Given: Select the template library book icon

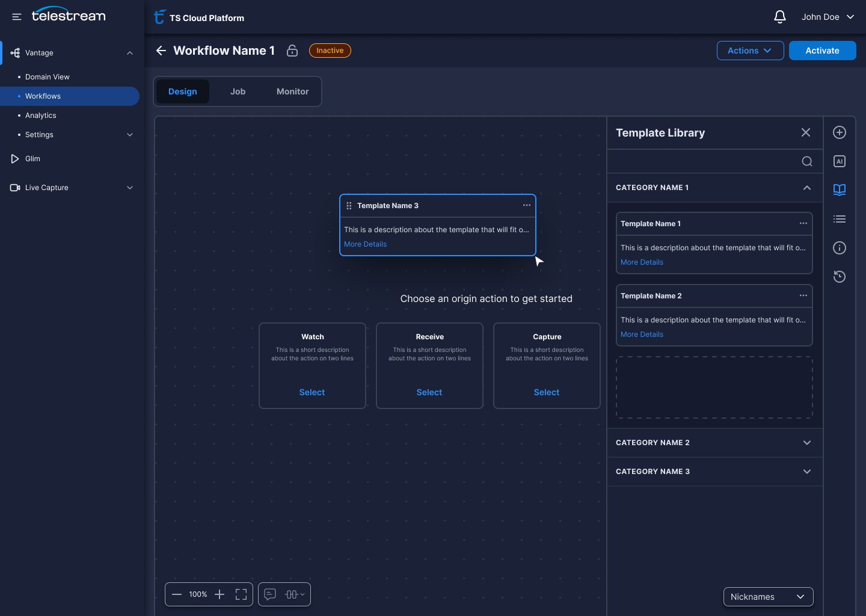Looking at the screenshot, I should click(x=840, y=190).
